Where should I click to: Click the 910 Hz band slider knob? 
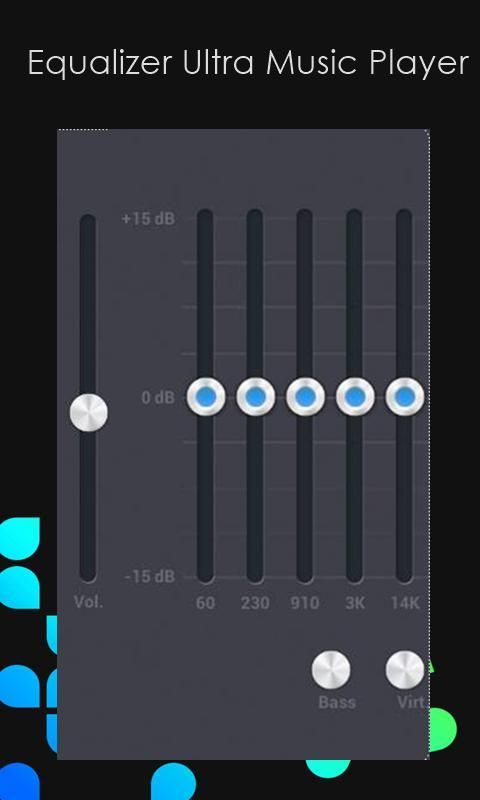click(x=305, y=397)
